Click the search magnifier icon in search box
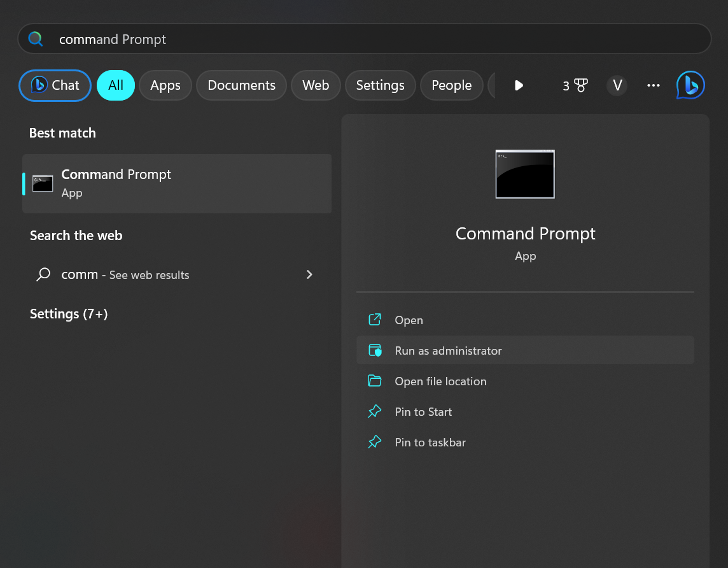 click(36, 39)
